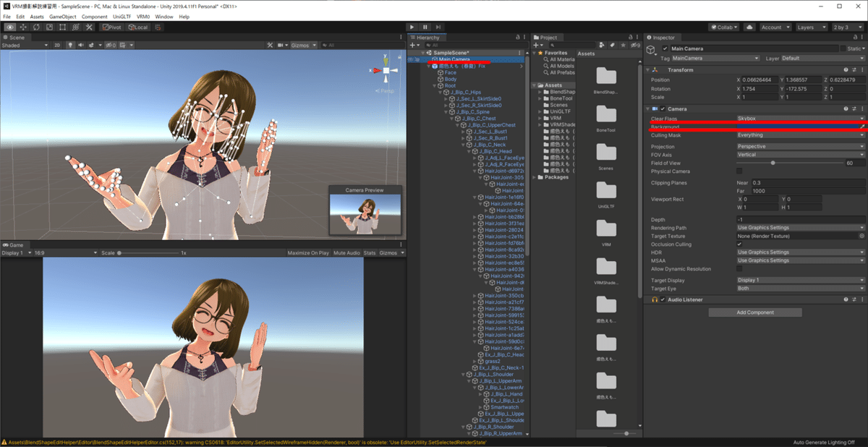Click the Add Component button

click(754, 312)
